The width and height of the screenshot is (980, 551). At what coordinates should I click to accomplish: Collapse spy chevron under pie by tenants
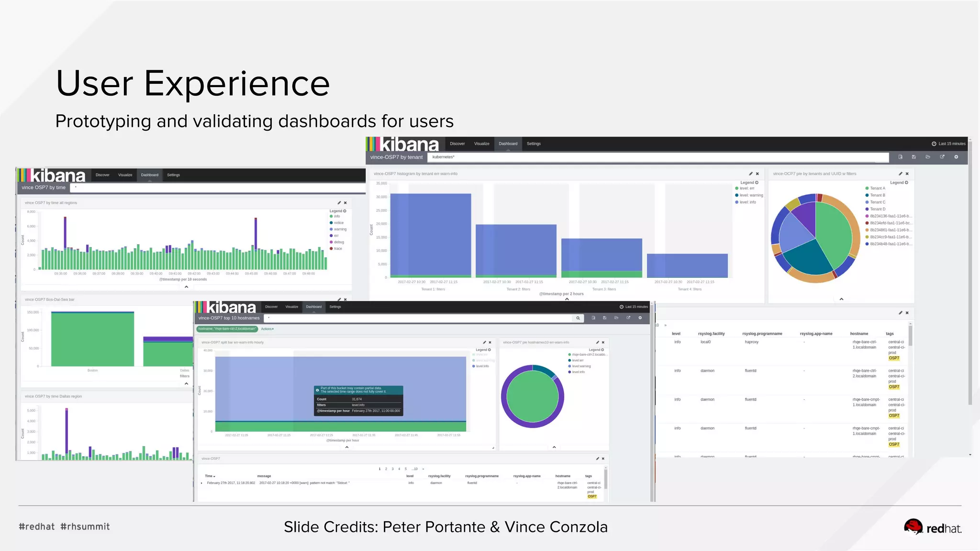point(841,299)
